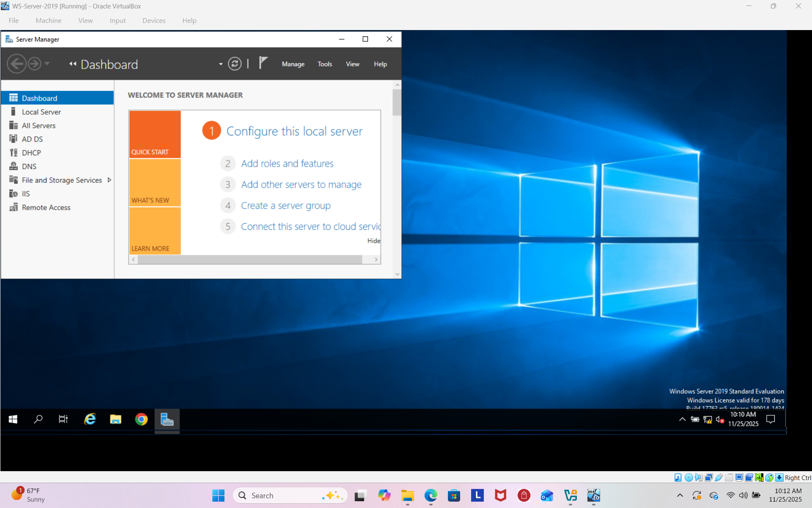Select the DHCP role in sidebar

31,153
